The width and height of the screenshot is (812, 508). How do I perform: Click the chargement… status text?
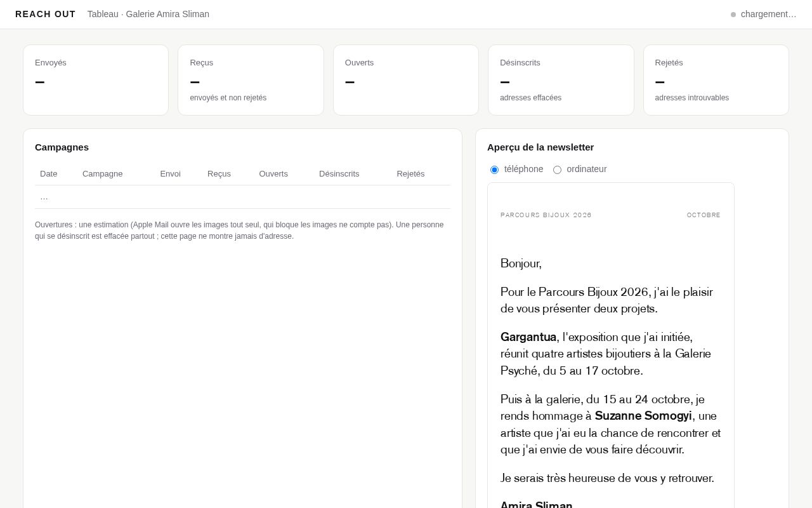(x=768, y=14)
